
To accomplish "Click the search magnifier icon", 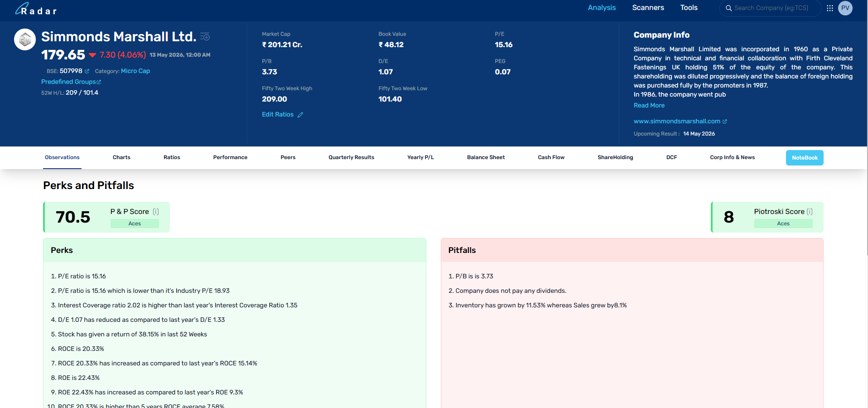I will click(729, 8).
